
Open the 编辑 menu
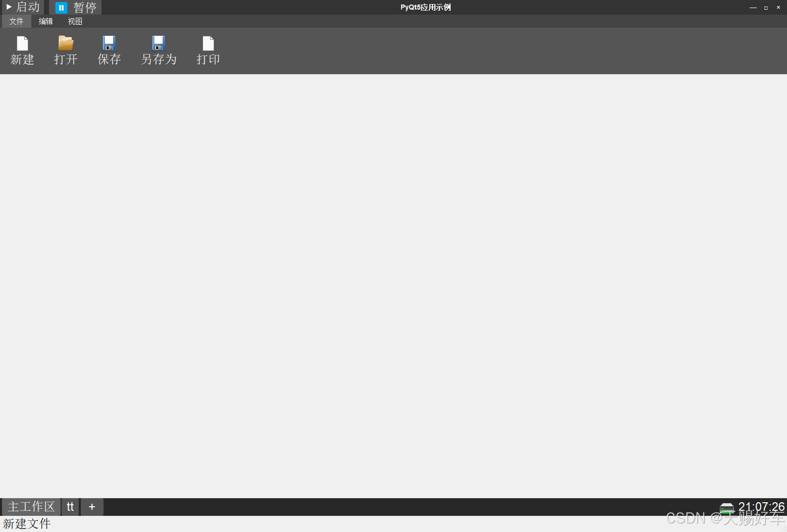[x=46, y=21]
